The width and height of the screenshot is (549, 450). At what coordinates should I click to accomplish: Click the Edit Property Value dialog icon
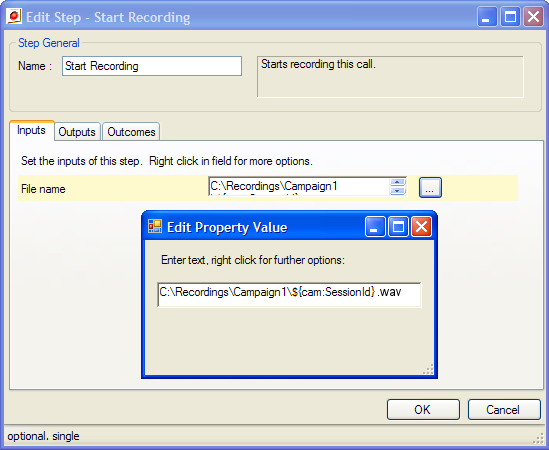tap(155, 226)
